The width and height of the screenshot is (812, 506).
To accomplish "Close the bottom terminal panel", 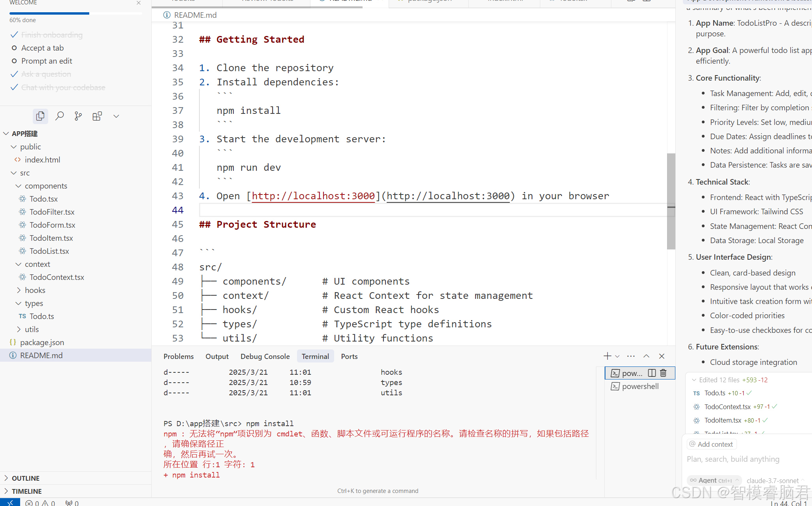I will pyautogui.click(x=662, y=356).
